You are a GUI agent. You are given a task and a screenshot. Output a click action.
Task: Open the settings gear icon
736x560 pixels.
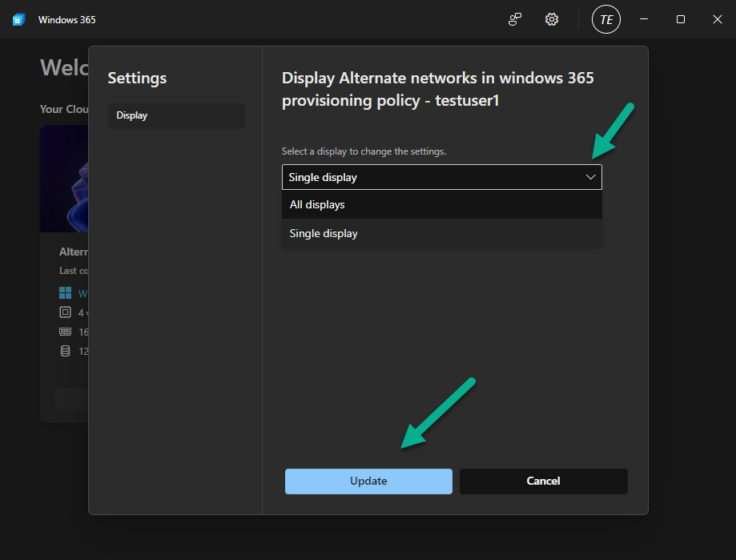click(552, 19)
